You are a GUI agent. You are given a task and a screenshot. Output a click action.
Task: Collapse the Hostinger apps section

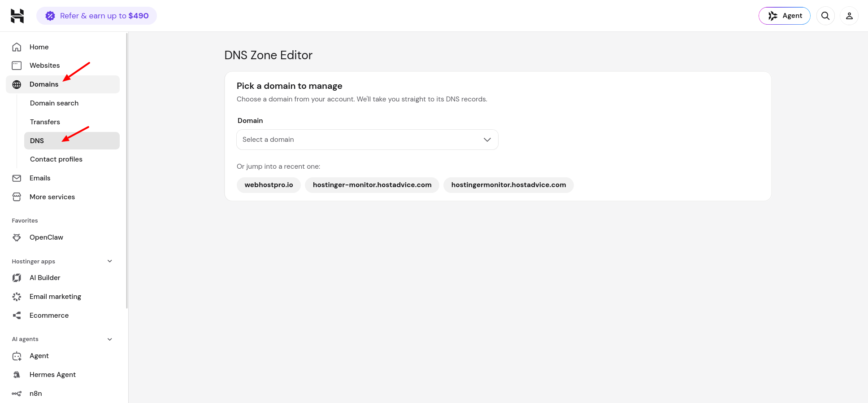(110, 261)
